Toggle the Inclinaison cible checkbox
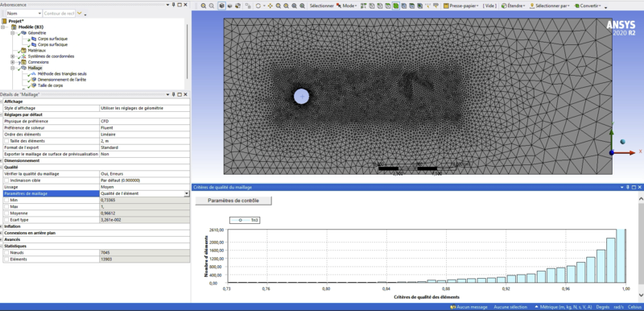Screen dimensions: 644x311 pos(6,180)
